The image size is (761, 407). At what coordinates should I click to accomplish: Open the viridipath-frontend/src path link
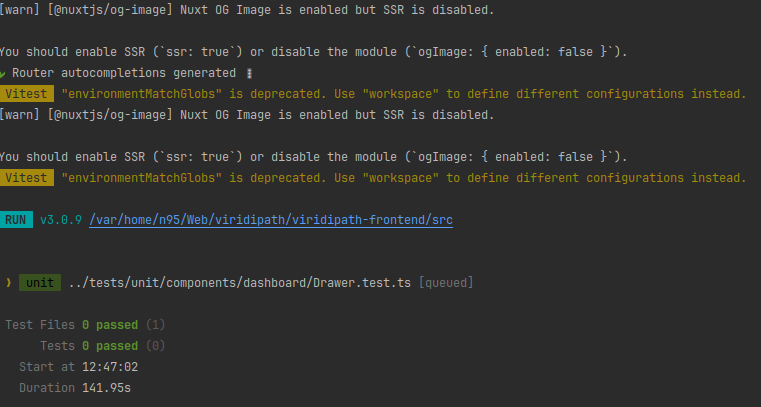tap(270, 219)
